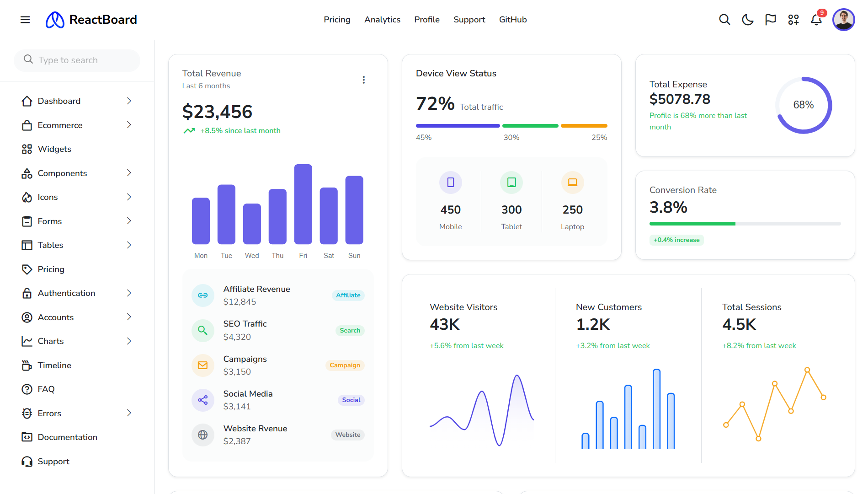
Task: Click the ReactBoard logo icon
Action: point(55,20)
